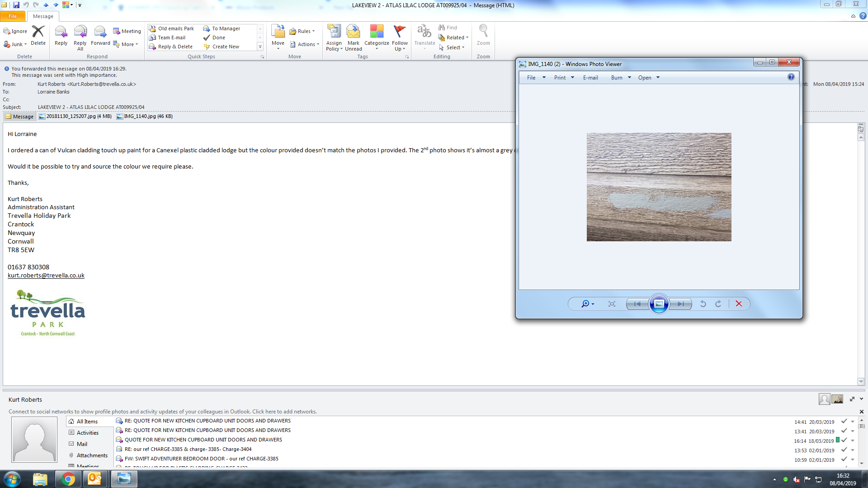
Task: Open the IMG_1140.jpg attachment
Action: point(144,117)
